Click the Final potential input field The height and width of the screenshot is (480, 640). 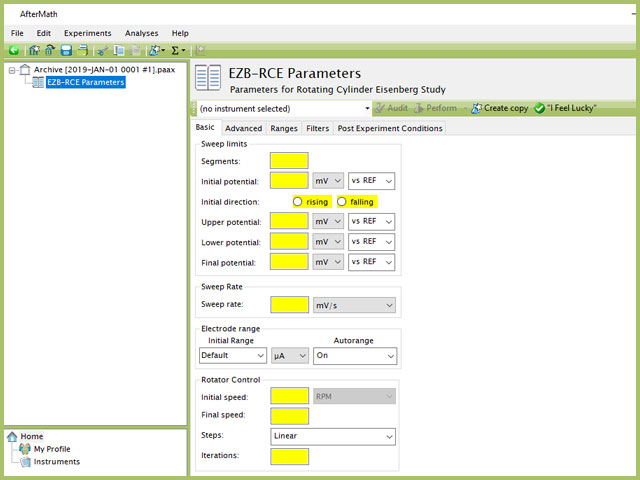289,262
